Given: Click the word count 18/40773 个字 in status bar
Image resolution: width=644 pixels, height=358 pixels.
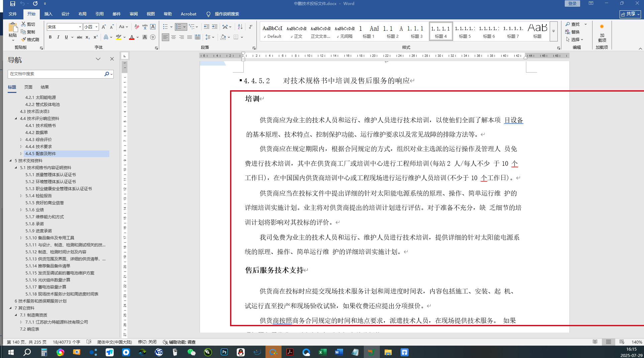Looking at the screenshot, I should (x=67, y=342).
